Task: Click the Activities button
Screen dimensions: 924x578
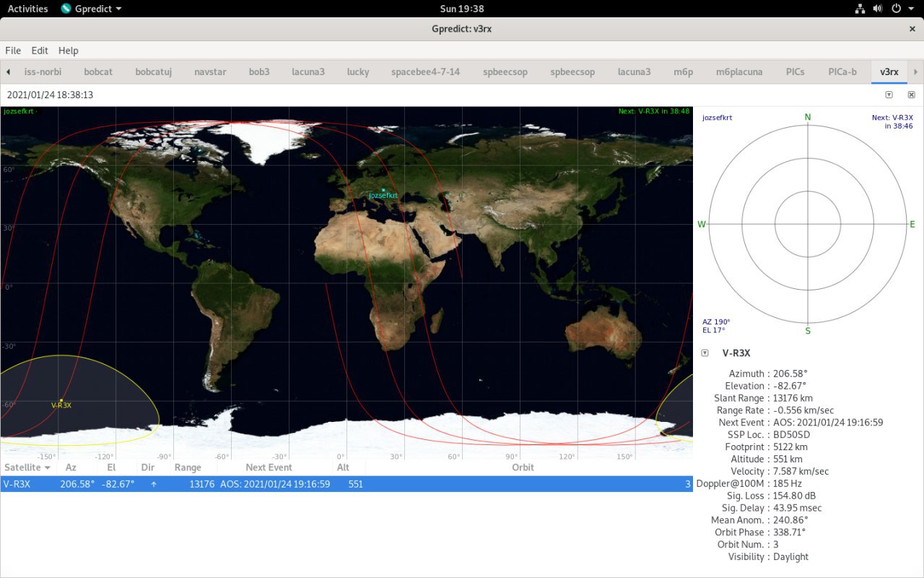Action: pos(27,9)
